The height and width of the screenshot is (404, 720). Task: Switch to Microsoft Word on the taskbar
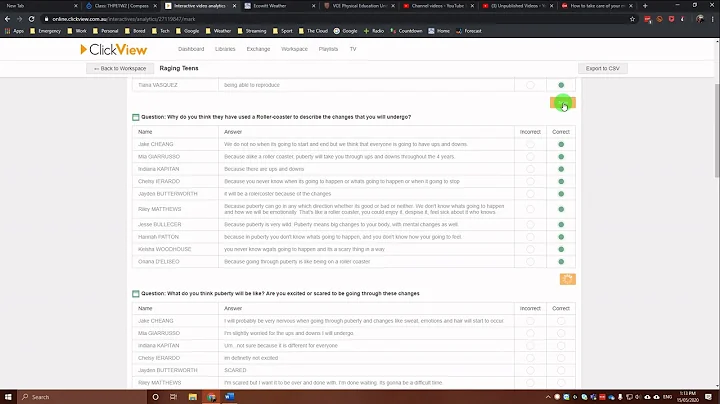230,397
